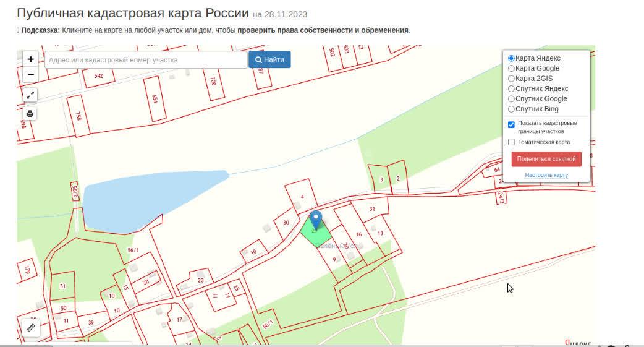Viewport: 644px width, 347px height.
Task: Focus the address or cadastral number field
Action: click(x=146, y=59)
